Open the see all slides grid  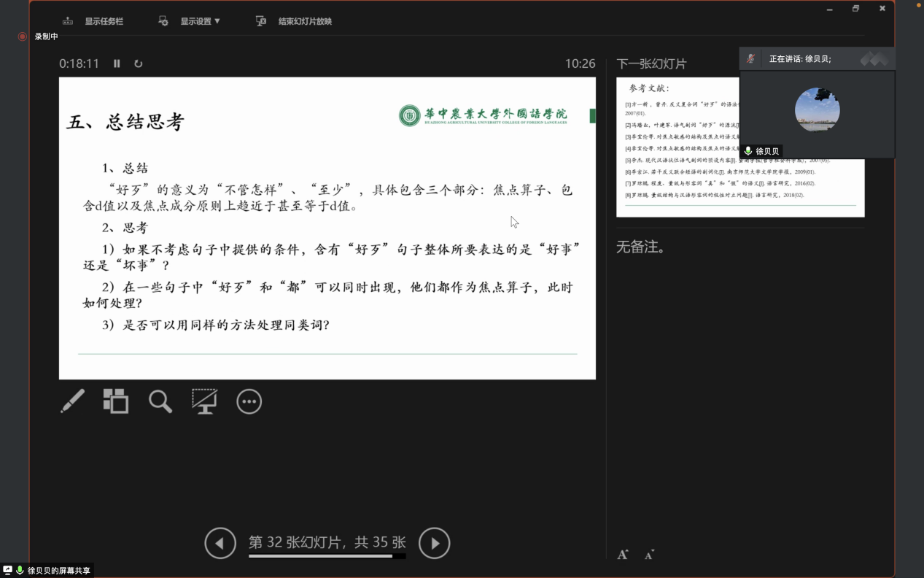click(x=116, y=401)
